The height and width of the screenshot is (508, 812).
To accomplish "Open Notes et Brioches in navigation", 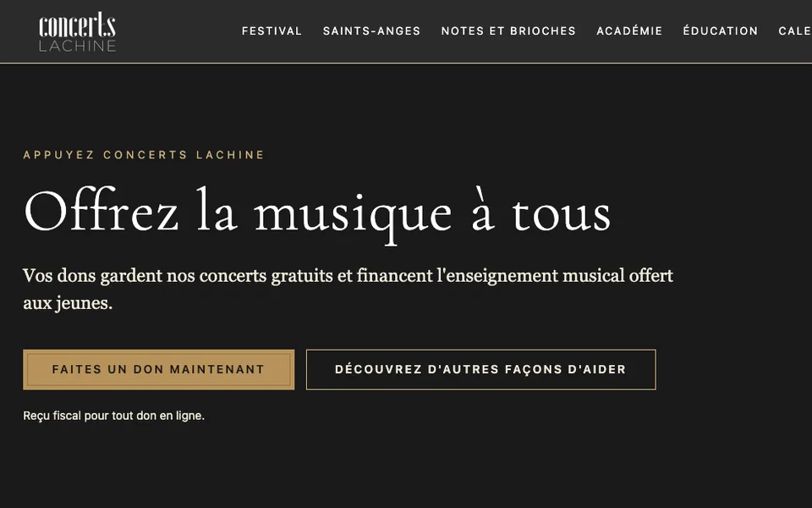I will point(508,31).
